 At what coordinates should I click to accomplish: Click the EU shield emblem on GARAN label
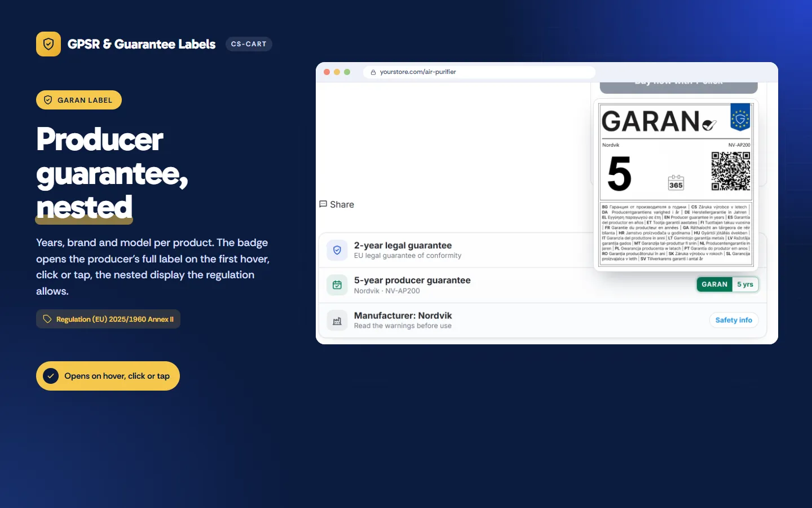(x=740, y=117)
